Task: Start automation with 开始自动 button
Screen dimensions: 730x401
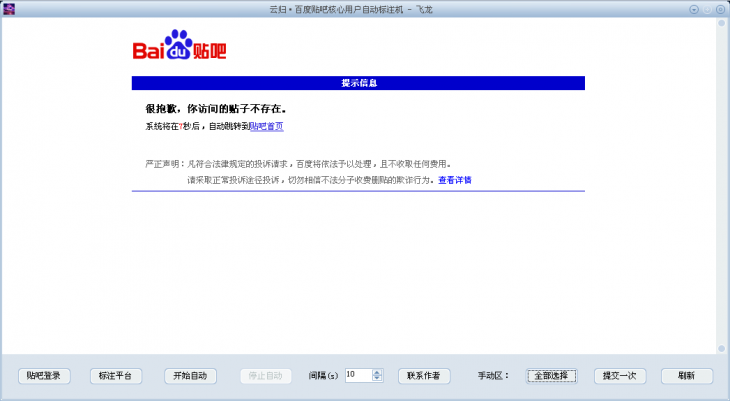Action: 190,376
